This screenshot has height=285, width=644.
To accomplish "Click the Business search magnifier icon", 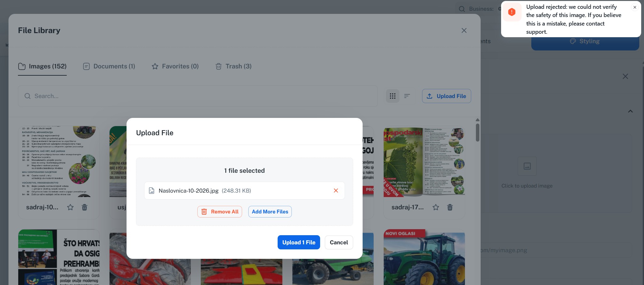I will (462, 9).
